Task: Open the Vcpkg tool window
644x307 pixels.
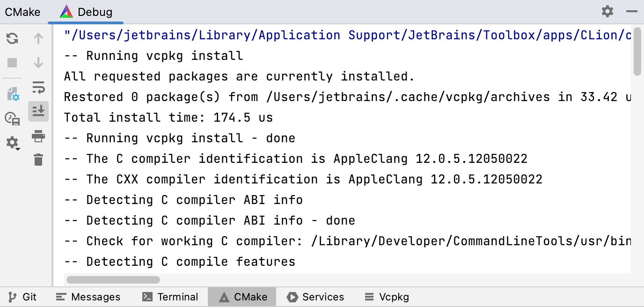Action: point(386,297)
